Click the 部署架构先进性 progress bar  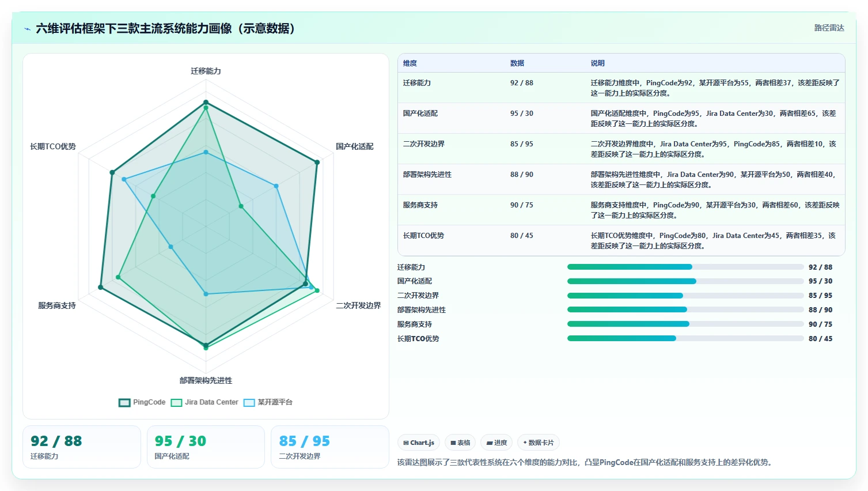point(685,309)
